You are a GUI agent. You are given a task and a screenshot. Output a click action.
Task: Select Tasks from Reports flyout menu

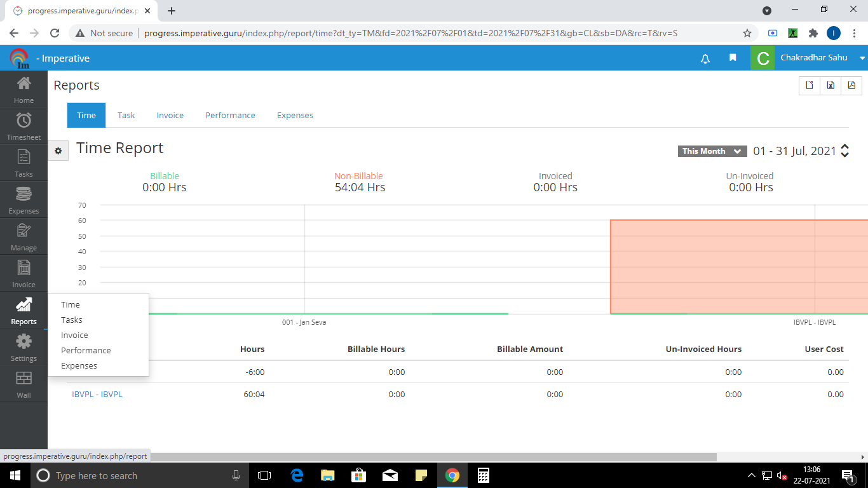(x=72, y=320)
